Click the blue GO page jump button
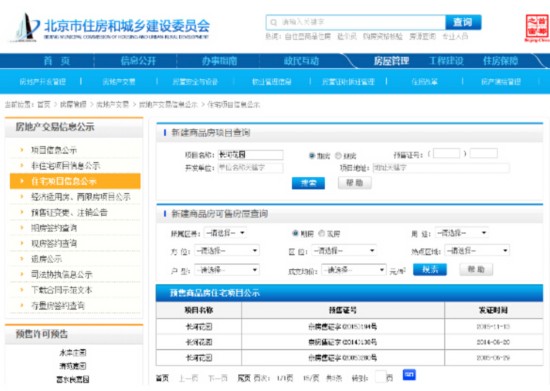The width and height of the screenshot is (550, 391). [x=409, y=375]
